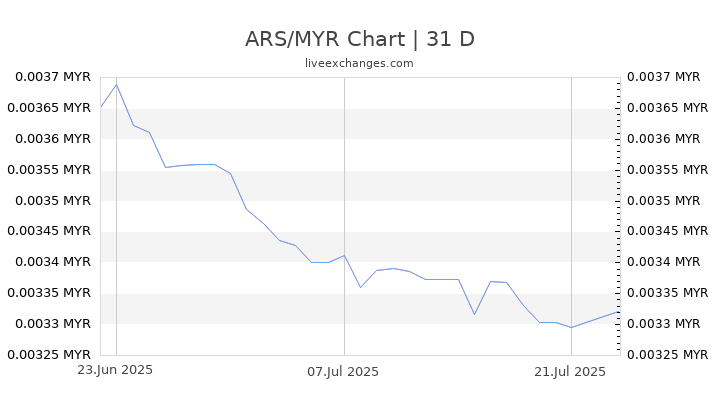
Task: Click left axis label 0.0036 MYR
Action: coord(53,139)
